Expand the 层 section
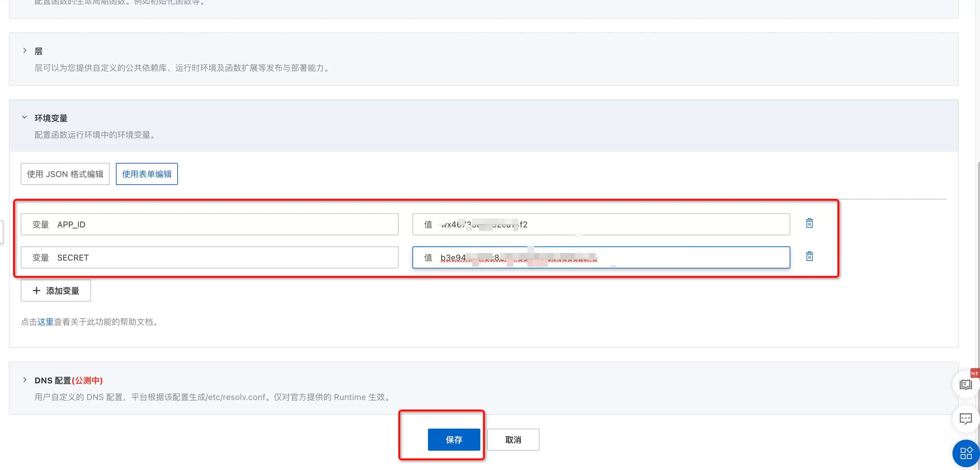The width and height of the screenshot is (980, 470). 25,51
